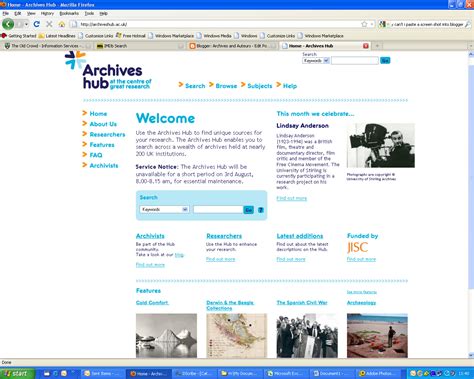Switch to the IMDb Search tab
This screenshot has width=474, height=379.
tap(139, 46)
